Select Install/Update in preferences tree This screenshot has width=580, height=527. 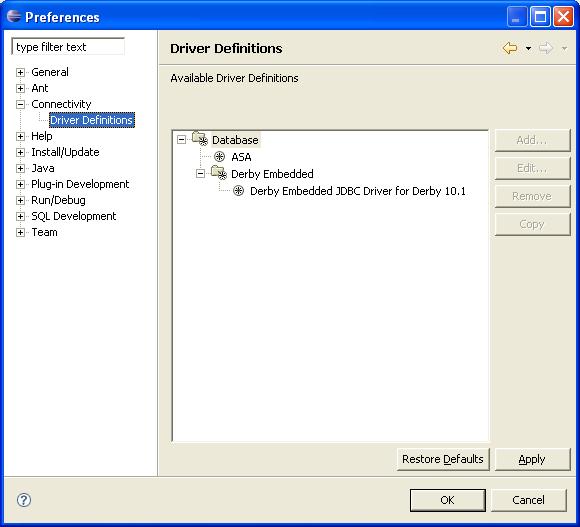[65, 152]
